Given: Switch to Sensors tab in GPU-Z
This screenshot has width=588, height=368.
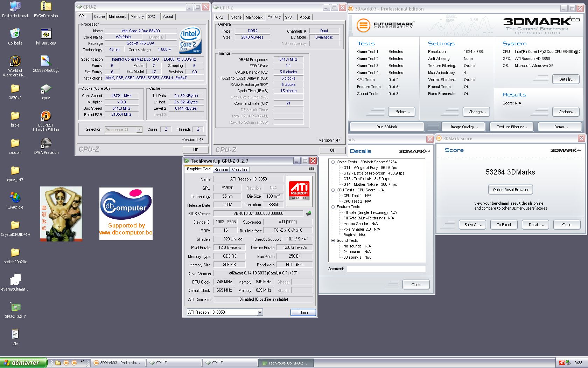Looking at the screenshot, I should (x=221, y=170).
